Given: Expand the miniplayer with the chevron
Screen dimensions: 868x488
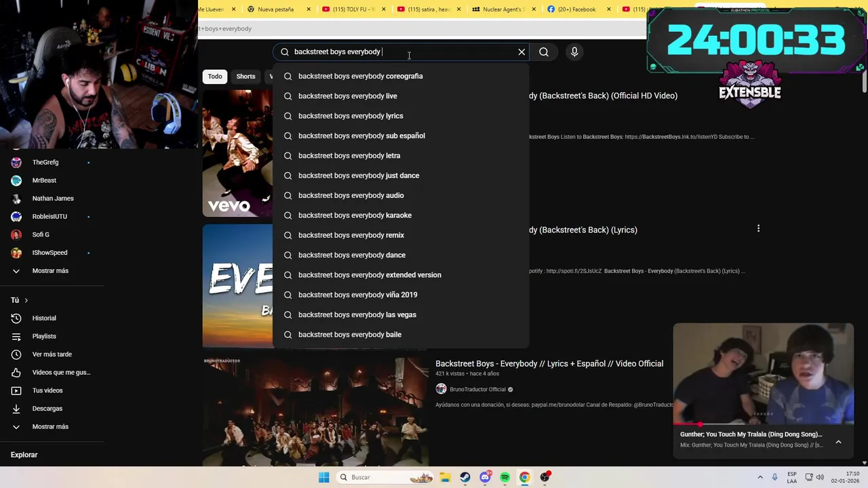Looking at the screenshot, I should [x=838, y=442].
